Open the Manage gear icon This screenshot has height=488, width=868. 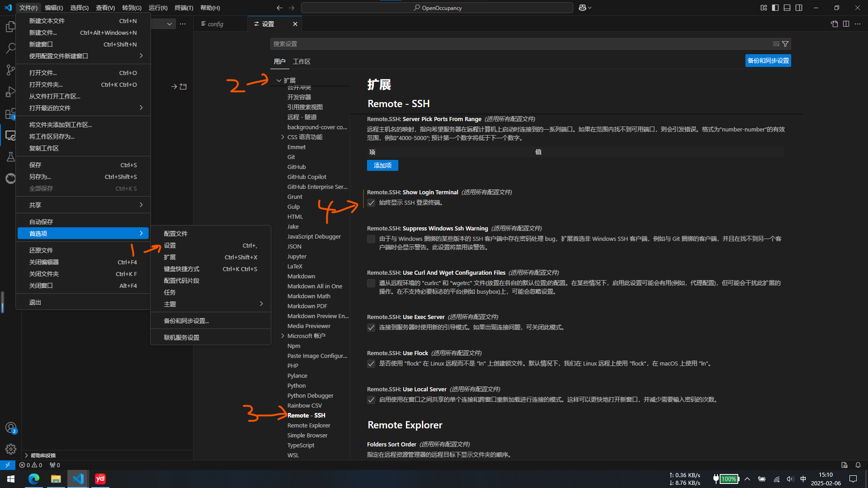(10, 449)
